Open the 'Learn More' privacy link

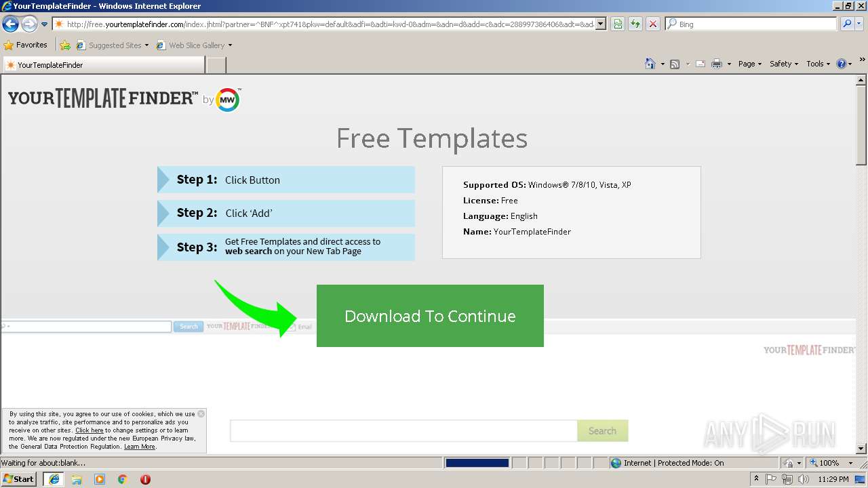140,447
